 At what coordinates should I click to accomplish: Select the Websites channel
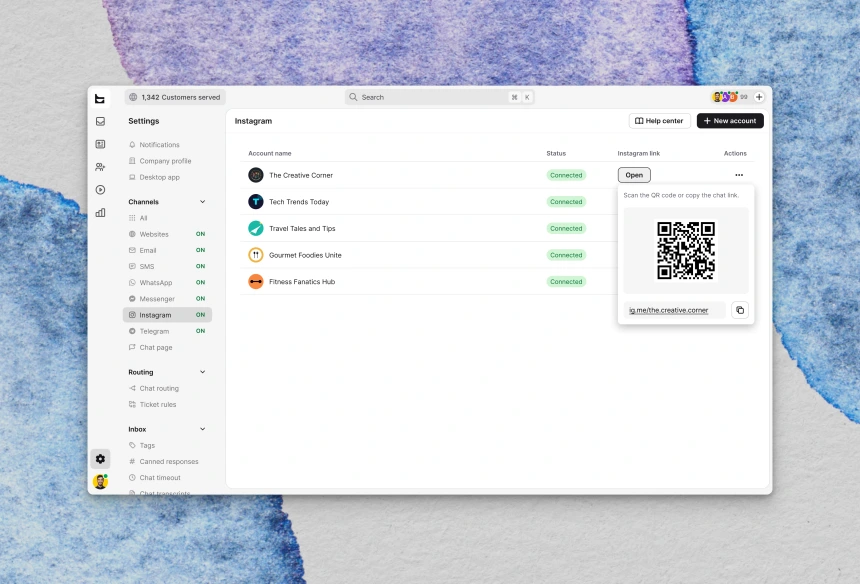[167, 234]
